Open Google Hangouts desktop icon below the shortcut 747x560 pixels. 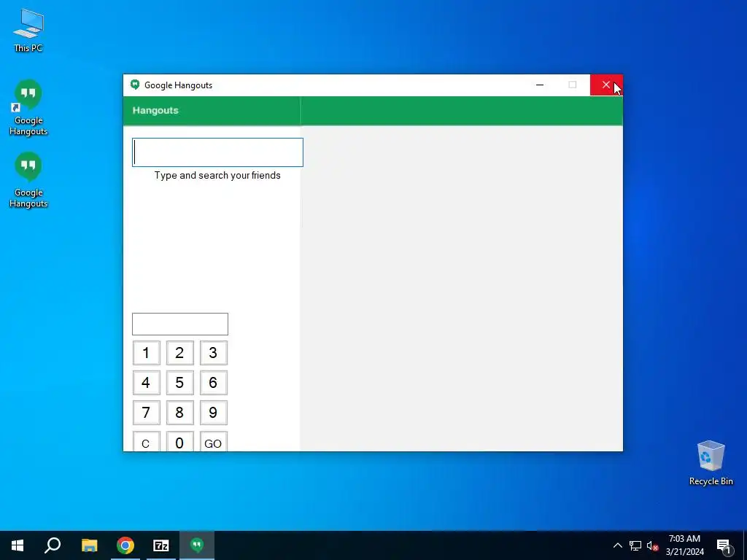coord(28,180)
